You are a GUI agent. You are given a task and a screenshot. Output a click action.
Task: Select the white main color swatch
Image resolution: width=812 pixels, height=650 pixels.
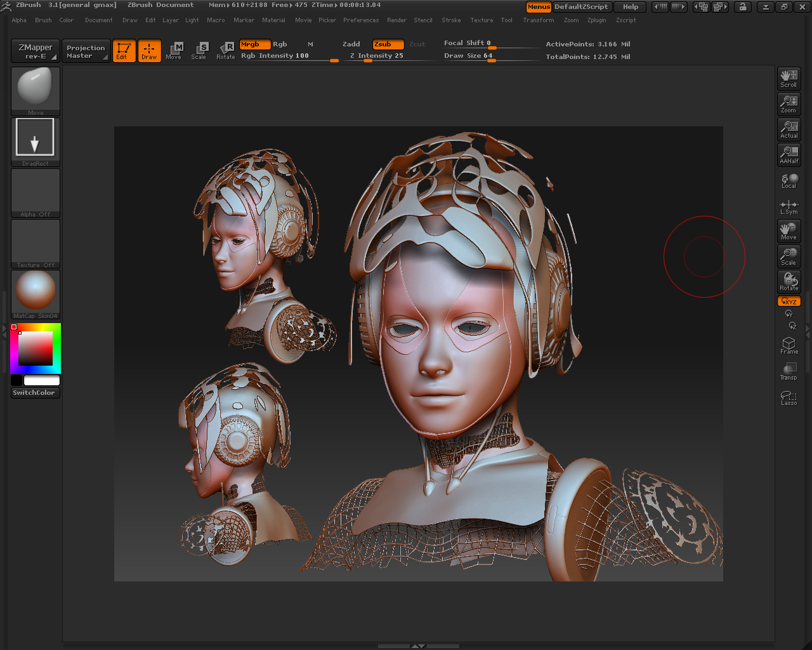pyautogui.click(x=42, y=380)
